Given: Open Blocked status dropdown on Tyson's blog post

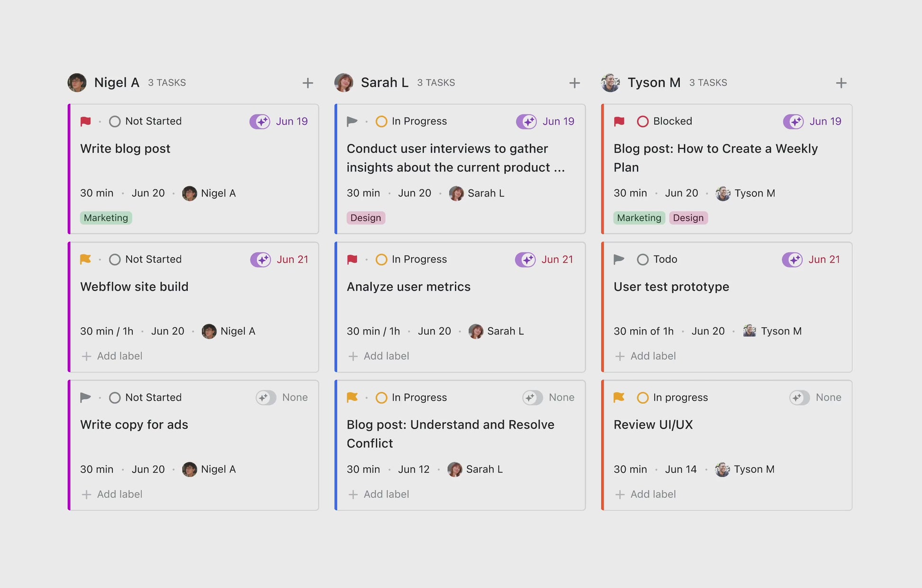Looking at the screenshot, I should pyautogui.click(x=665, y=121).
